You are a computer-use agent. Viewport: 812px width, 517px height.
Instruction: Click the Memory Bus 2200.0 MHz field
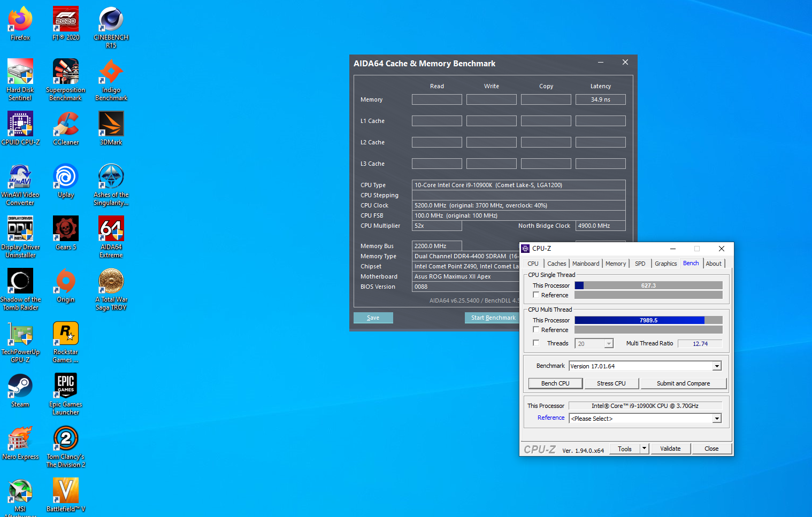tap(437, 246)
